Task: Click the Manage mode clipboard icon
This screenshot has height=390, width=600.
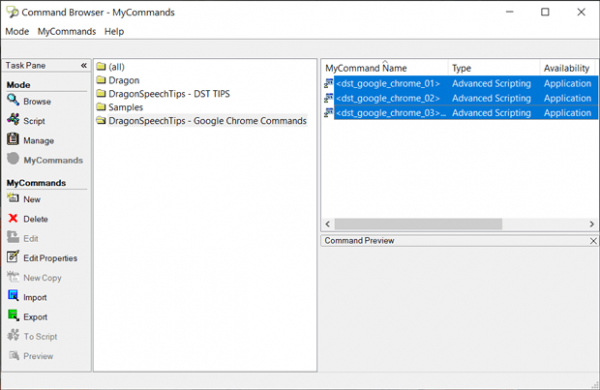Action: coord(13,139)
